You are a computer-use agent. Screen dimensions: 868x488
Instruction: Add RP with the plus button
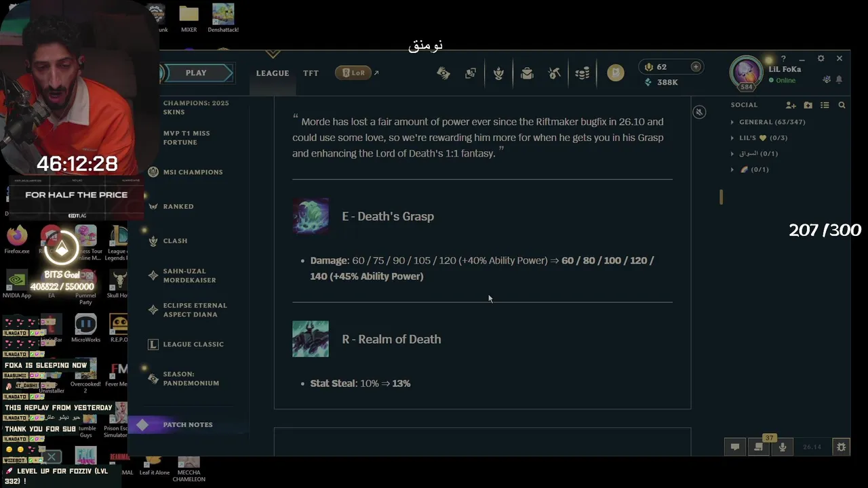coord(696,66)
